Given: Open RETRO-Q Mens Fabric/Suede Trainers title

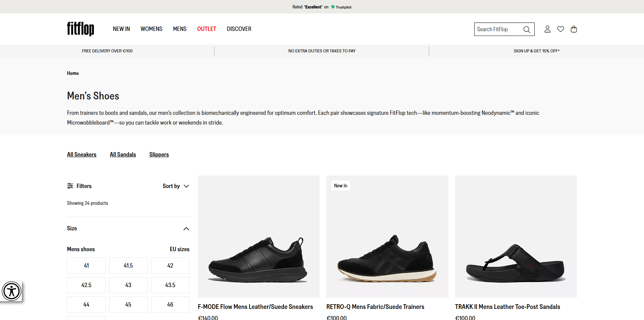Looking at the screenshot, I should tap(375, 307).
